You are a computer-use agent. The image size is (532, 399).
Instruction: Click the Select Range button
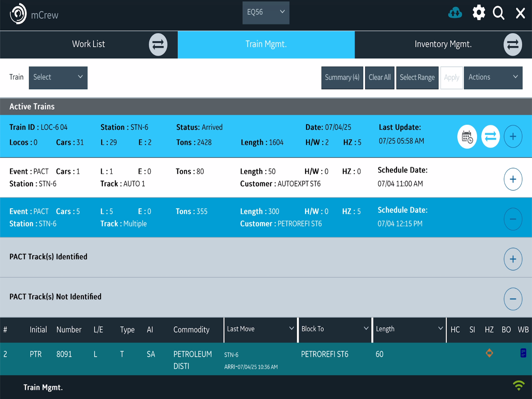[417, 78]
